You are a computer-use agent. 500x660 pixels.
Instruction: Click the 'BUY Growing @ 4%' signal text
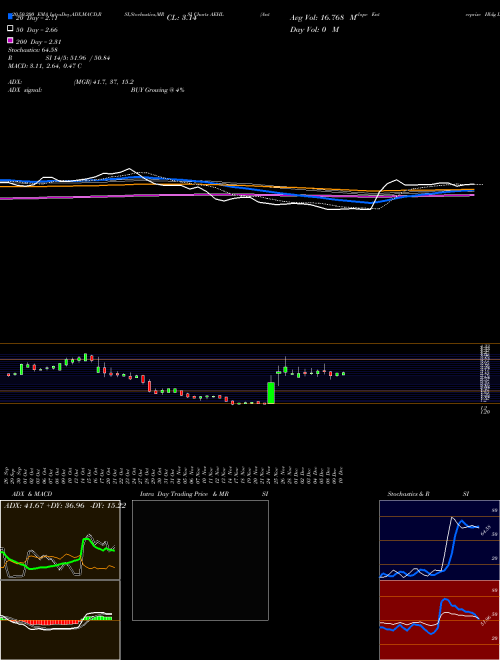(x=157, y=90)
